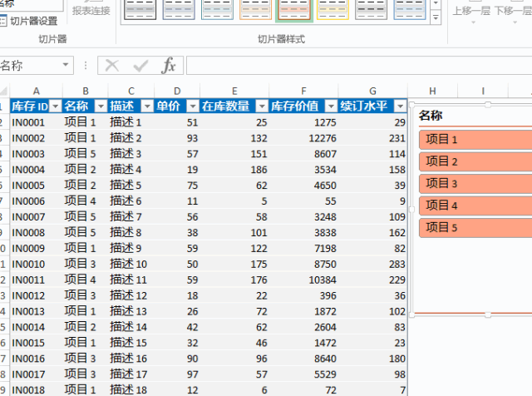Click the Insert Function fx icon

[x=169, y=66]
